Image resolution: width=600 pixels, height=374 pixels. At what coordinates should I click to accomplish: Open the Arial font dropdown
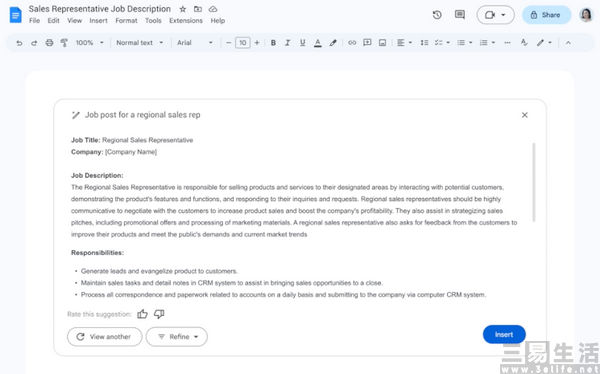coord(195,43)
